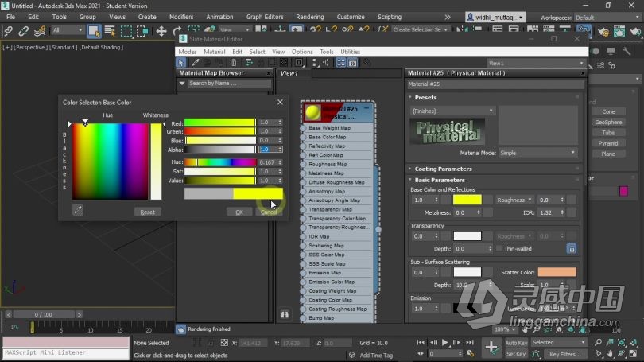This screenshot has width=644, height=362.
Task: Expand the Coating Parameters rollout
Action: (442, 169)
